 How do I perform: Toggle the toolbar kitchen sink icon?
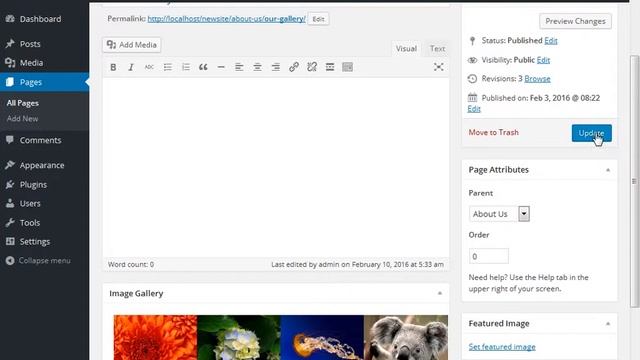pos(347,67)
